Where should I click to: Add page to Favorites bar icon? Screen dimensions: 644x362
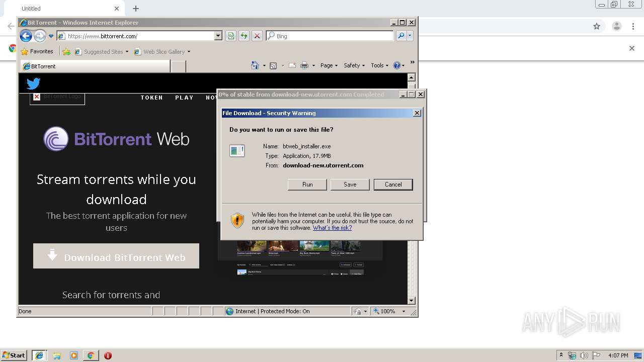[x=66, y=51]
